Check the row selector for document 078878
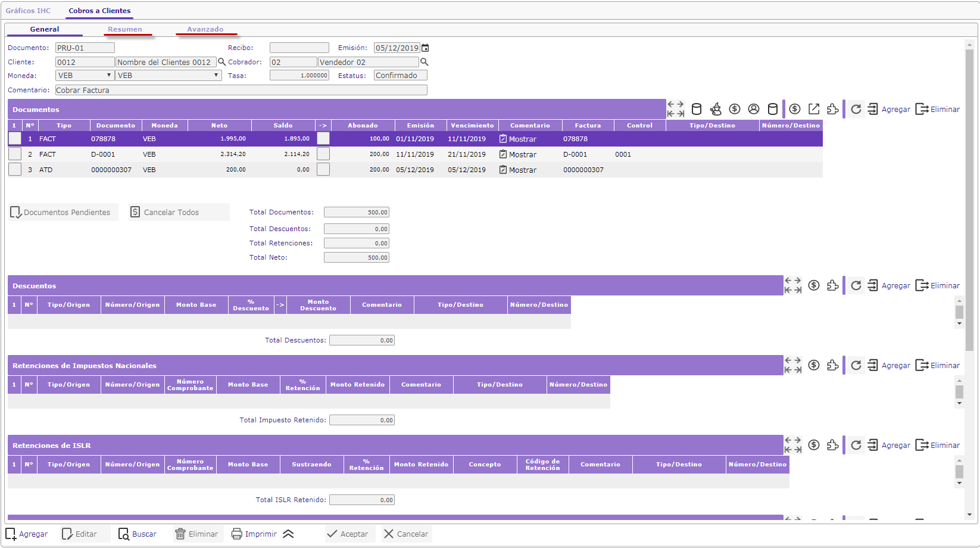This screenshot has width=980, height=548. (x=15, y=139)
